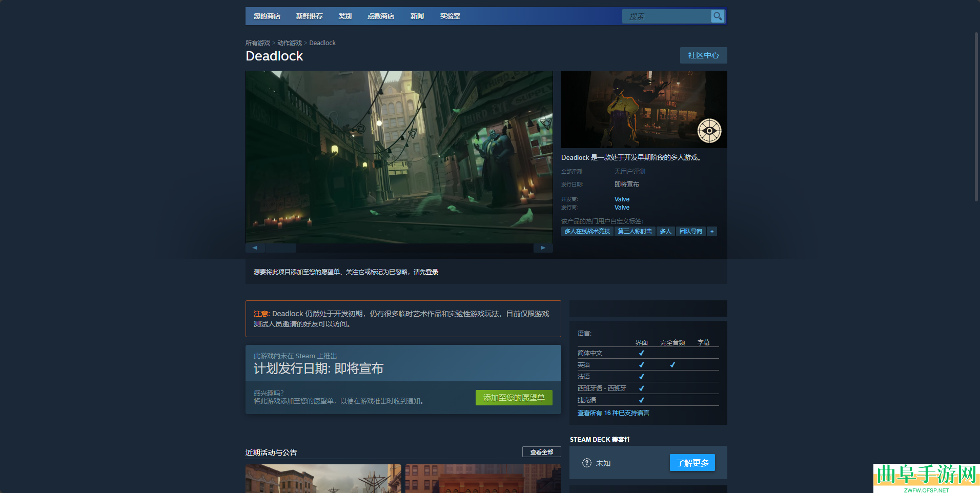
Task: Open the 点数商店 page
Action: pyautogui.click(x=380, y=16)
